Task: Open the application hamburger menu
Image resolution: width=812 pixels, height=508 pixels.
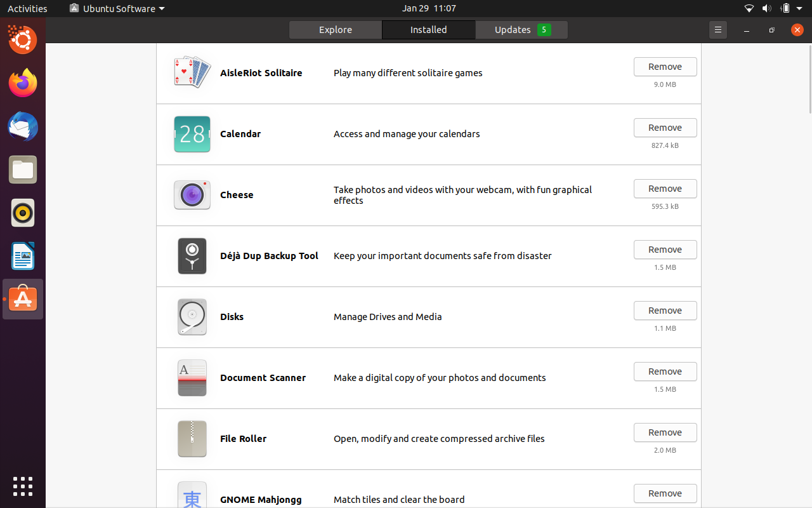Action: coord(717,29)
